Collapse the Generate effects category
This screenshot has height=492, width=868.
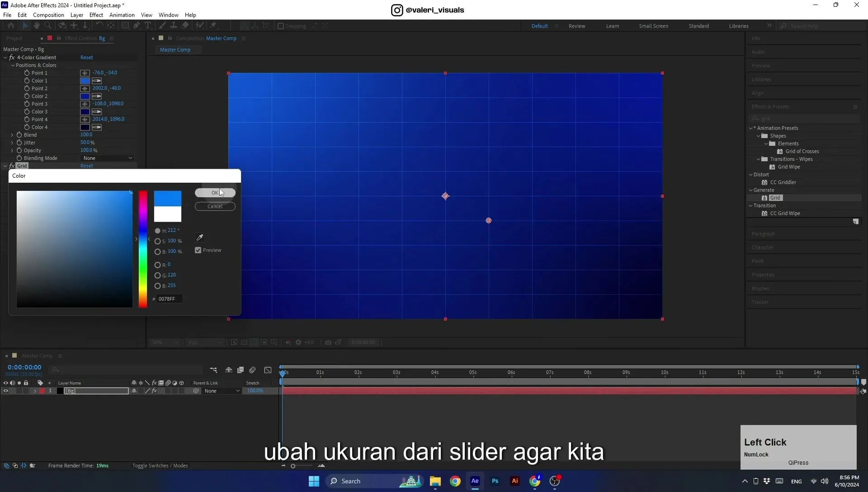(751, 190)
